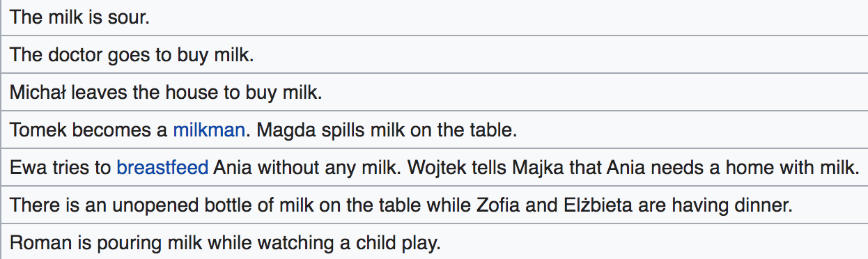Click the row 'The milk is sour.'
Image resolution: width=868 pixels, height=259 pixels.
[x=434, y=17]
